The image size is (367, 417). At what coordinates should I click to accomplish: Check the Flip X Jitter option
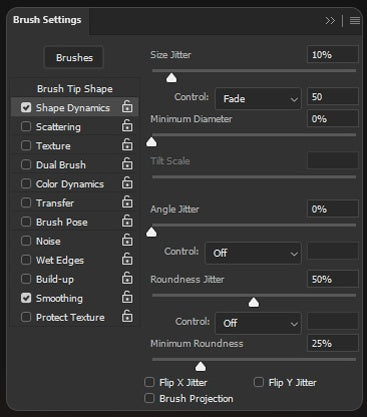(x=149, y=382)
